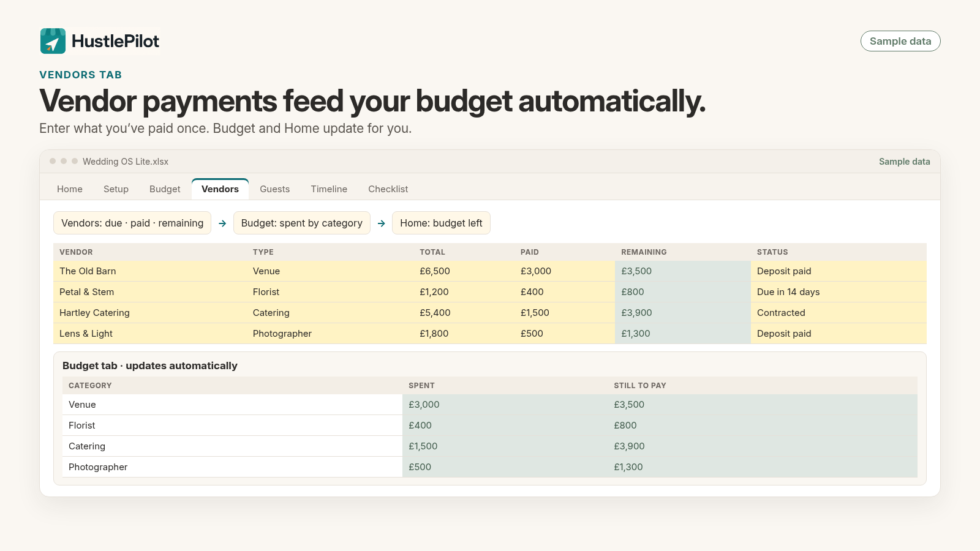Image resolution: width=980 pixels, height=551 pixels.
Task: Click the Catering category in Budget table
Action: coord(232,446)
